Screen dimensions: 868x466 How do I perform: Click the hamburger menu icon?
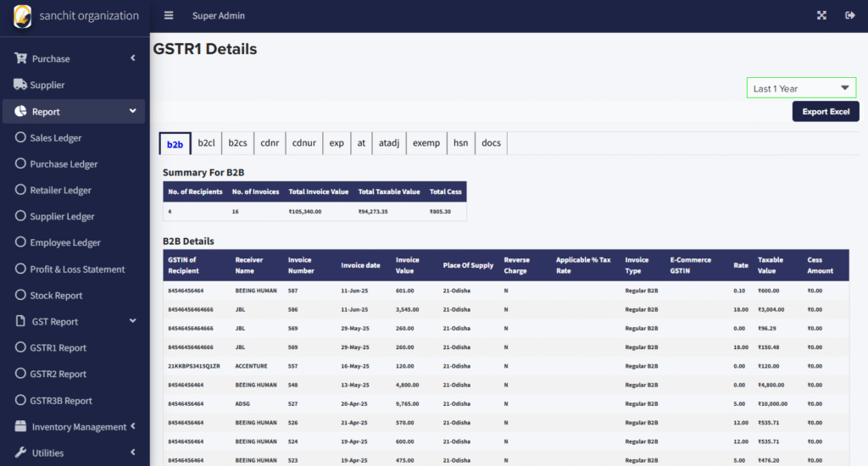point(169,15)
